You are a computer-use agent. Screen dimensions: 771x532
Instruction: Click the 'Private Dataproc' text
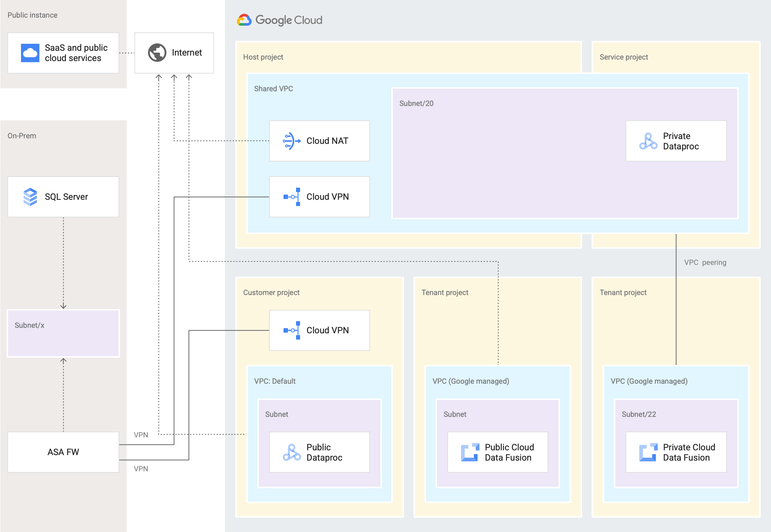pyautogui.click(x=681, y=141)
